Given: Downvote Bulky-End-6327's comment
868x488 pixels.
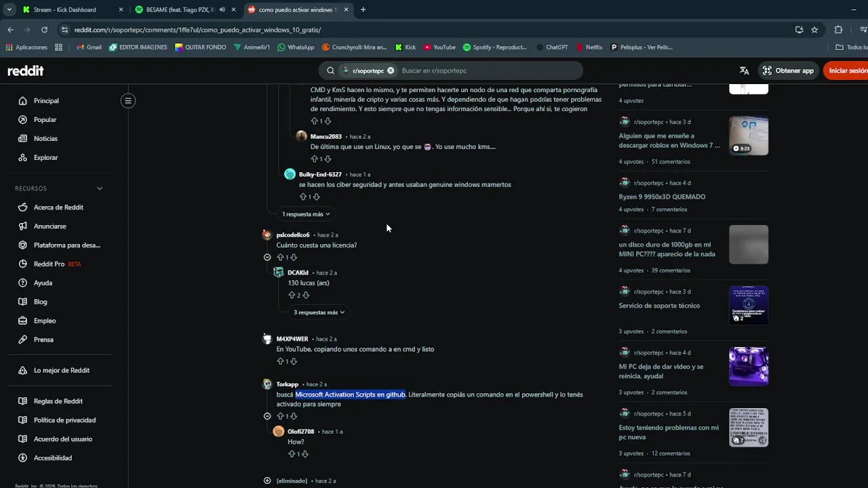Looking at the screenshot, I should coord(317,197).
